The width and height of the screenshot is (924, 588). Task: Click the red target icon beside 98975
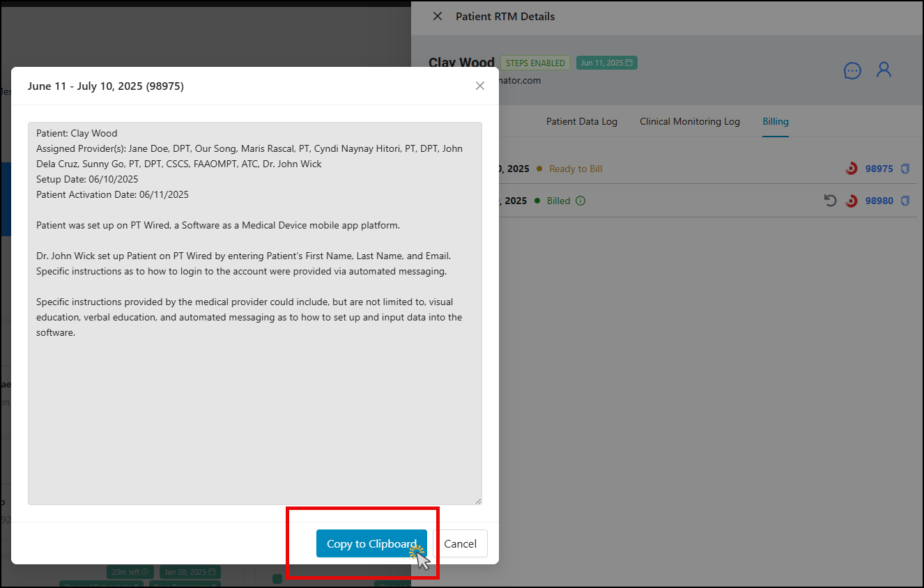click(x=851, y=169)
